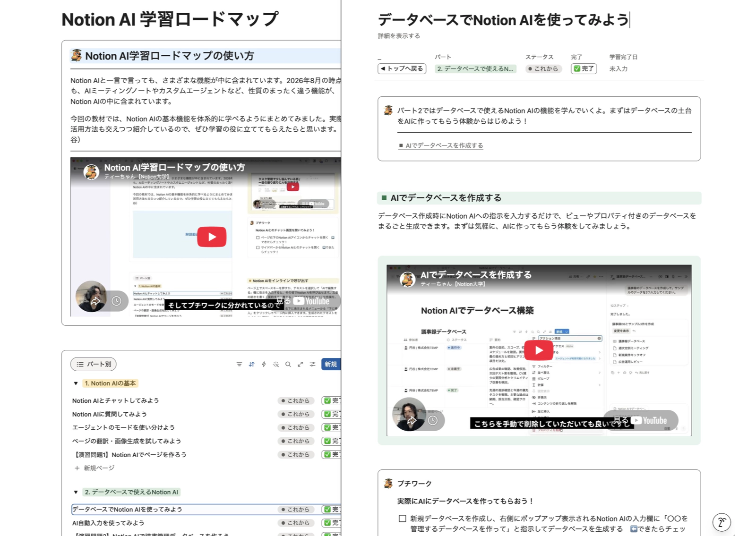Click share arrow on right video
The width and height of the screenshot is (756, 536).
tap(412, 420)
